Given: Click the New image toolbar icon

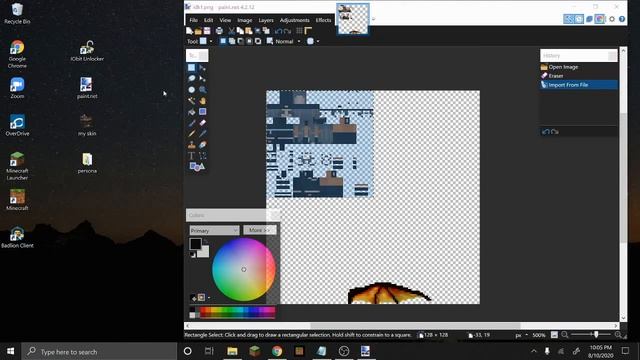Looking at the screenshot, I should point(189,31).
